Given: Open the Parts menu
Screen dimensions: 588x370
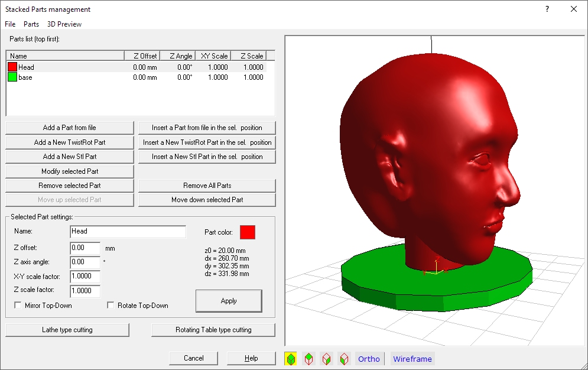Looking at the screenshot, I should [31, 24].
